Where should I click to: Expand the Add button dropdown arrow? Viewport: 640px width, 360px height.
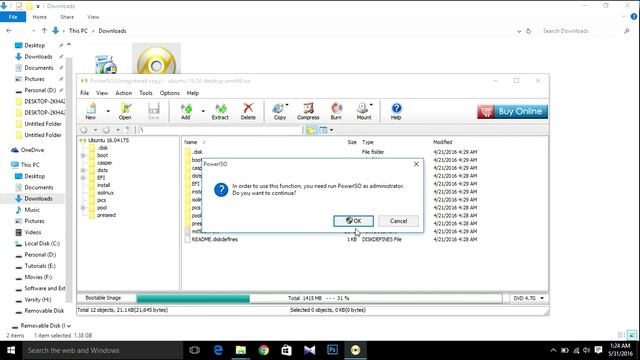(x=203, y=111)
